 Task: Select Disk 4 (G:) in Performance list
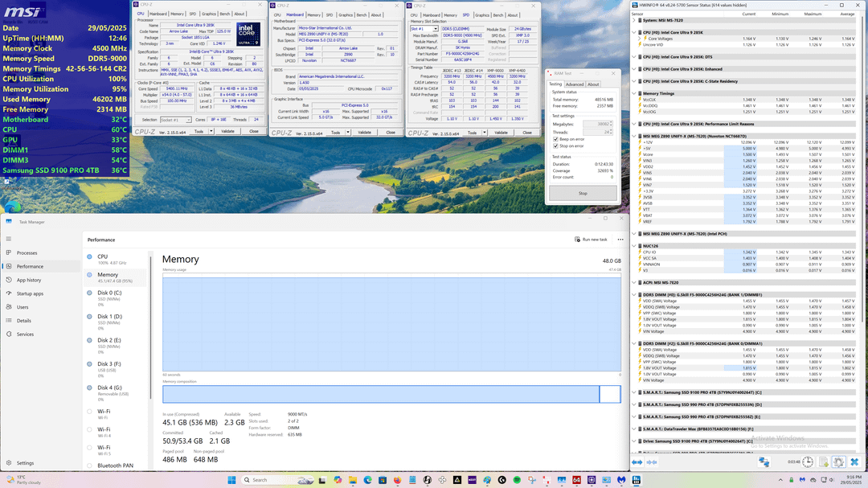click(x=117, y=393)
